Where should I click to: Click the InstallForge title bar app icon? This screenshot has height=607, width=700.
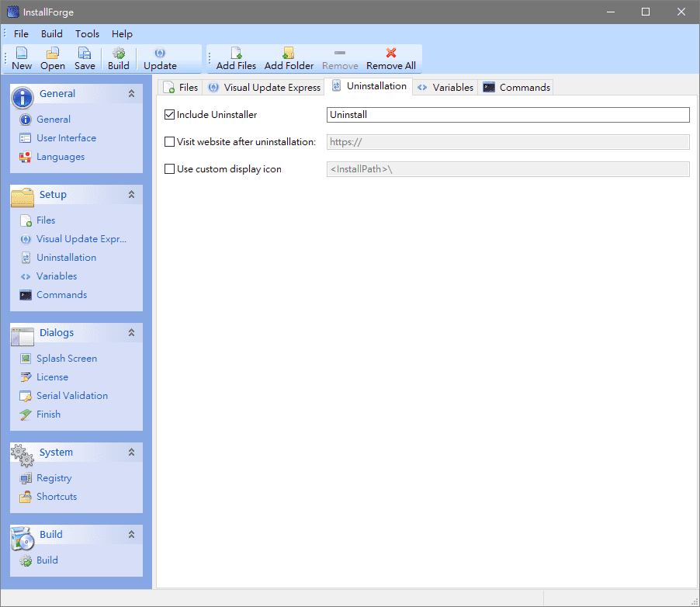tap(13, 12)
